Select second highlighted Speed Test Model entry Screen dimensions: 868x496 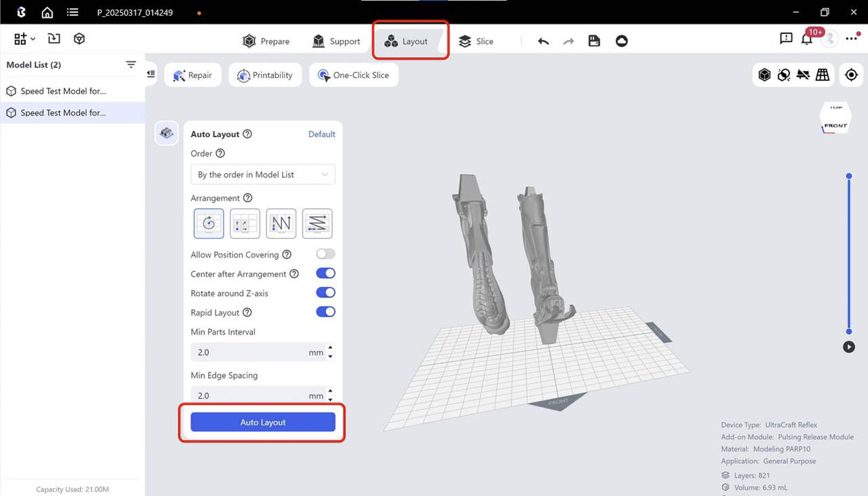72,113
